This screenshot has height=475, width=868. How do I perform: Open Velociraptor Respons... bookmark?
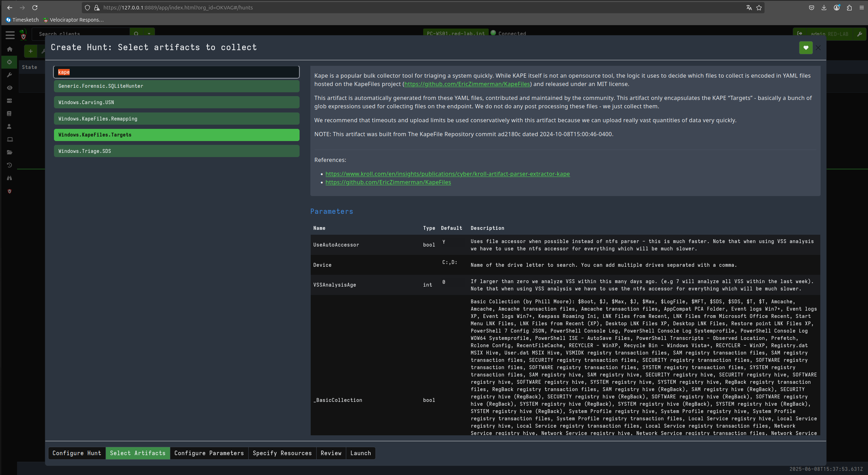coord(73,20)
